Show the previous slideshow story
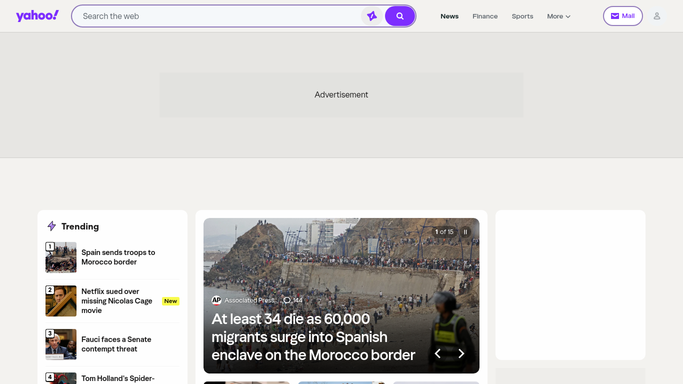Image resolution: width=683 pixels, height=384 pixels. pos(438,354)
